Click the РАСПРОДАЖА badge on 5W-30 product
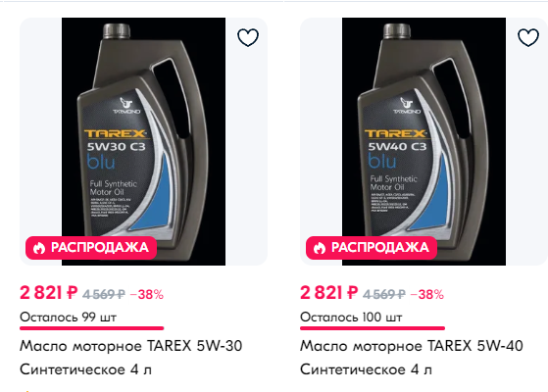 (91, 248)
